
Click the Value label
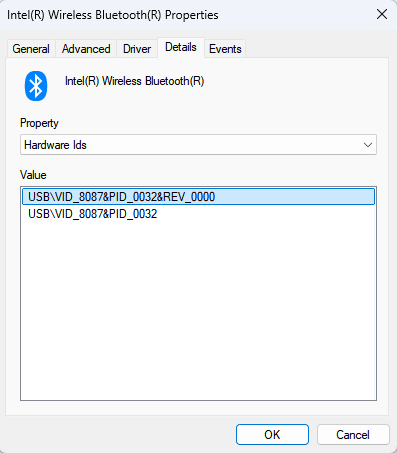click(x=33, y=175)
